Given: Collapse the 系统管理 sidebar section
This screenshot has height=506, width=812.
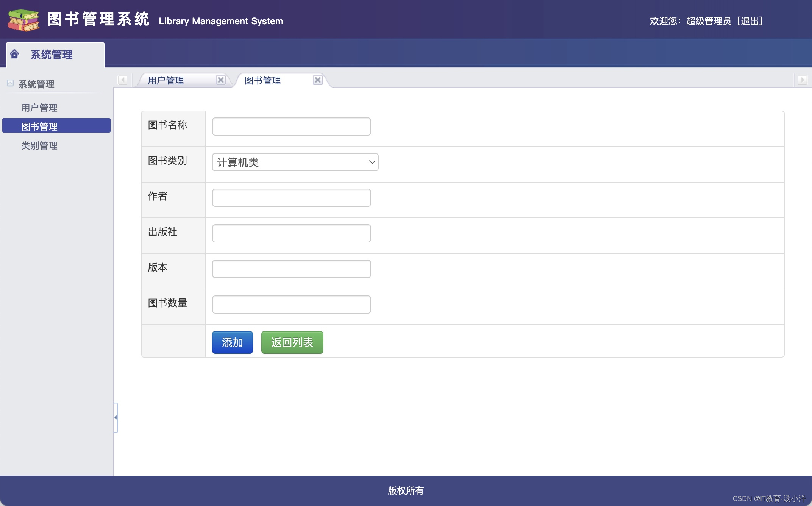Looking at the screenshot, I should click(x=10, y=83).
